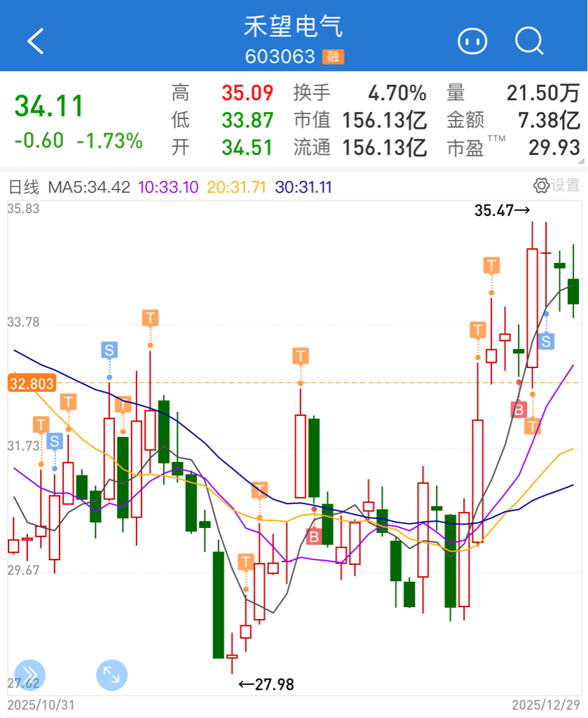The height and width of the screenshot is (718, 588).
Task: Tap the current price 34.11
Action: click(x=49, y=106)
